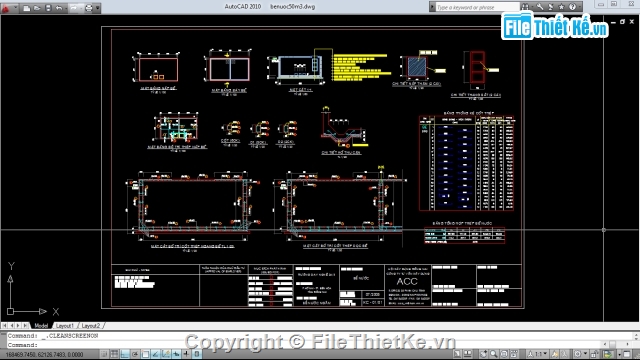Switch to the Layout1 tab
The width and height of the screenshot is (640, 360).
coord(64,326)
